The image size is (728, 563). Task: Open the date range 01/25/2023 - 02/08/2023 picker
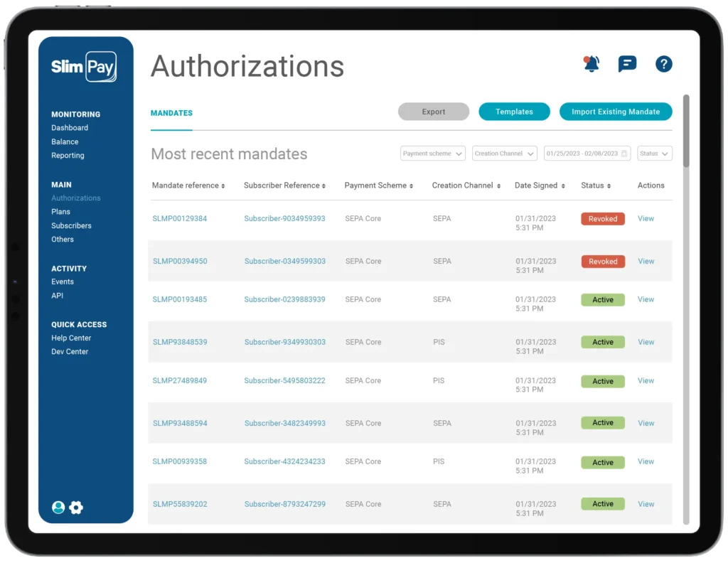(587, 154)
